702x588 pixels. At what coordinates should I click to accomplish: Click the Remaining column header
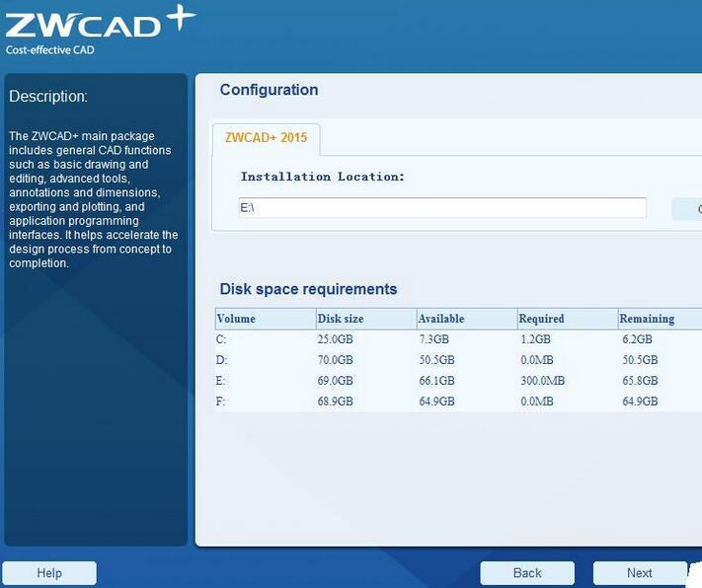(660, 319)
